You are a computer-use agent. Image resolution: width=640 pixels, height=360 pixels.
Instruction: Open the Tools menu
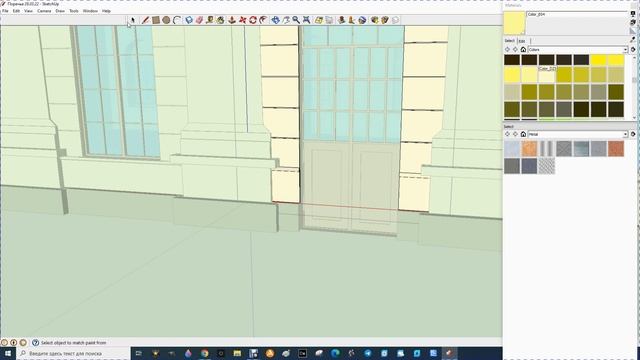click(74, 11)
